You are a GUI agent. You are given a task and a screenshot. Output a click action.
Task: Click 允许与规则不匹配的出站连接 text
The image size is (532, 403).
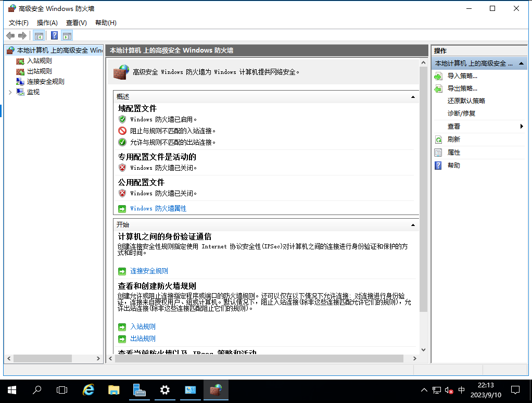pos(173,143)
